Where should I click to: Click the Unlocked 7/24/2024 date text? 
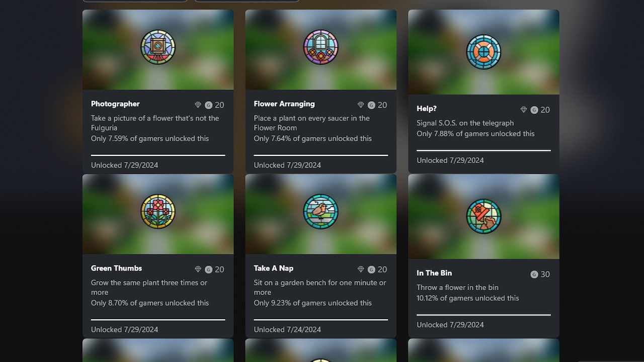point(287,330)
